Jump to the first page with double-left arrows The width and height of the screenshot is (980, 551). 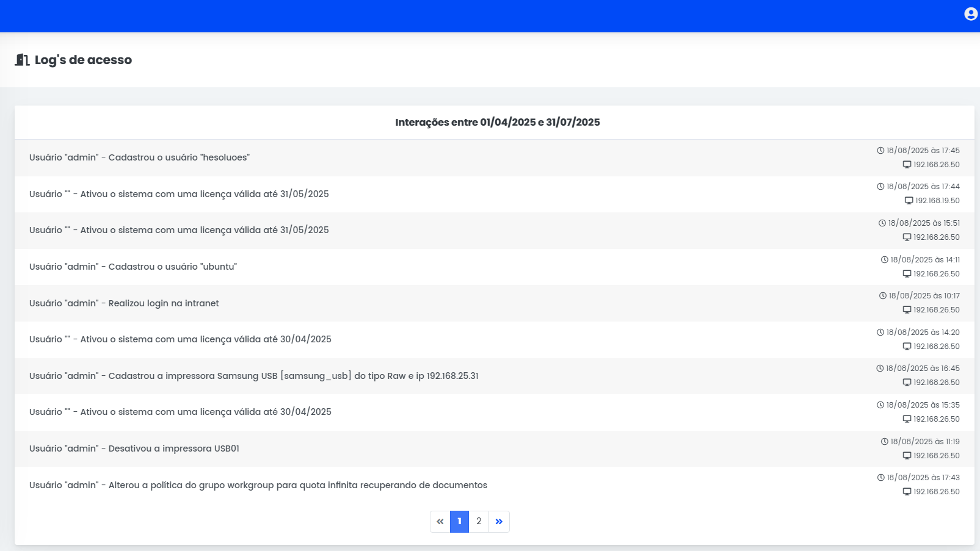pos(440,522)
